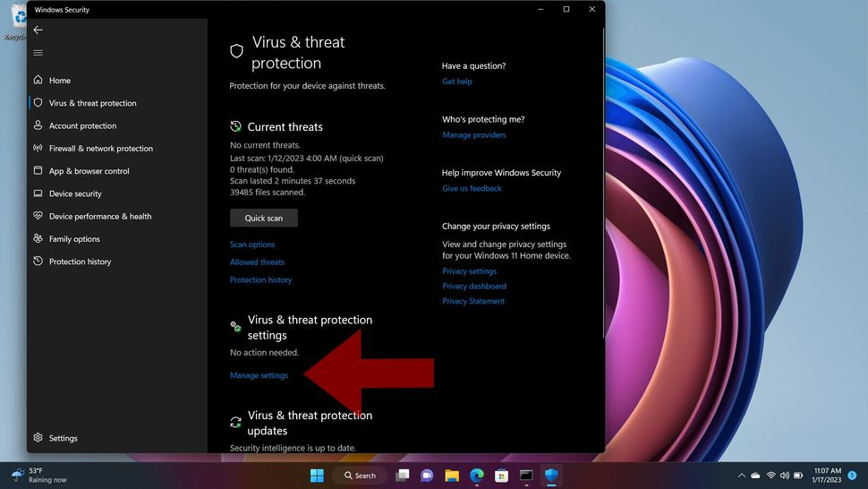Click the volume speaker tray icon

tap(785, 476)
